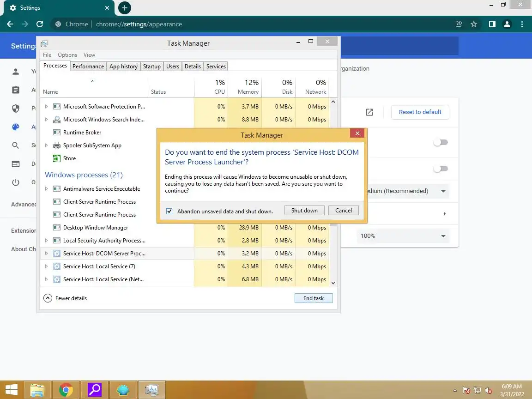Open Chrome's three-dot menu
The image size is (532, 399).
coord(522,24)
